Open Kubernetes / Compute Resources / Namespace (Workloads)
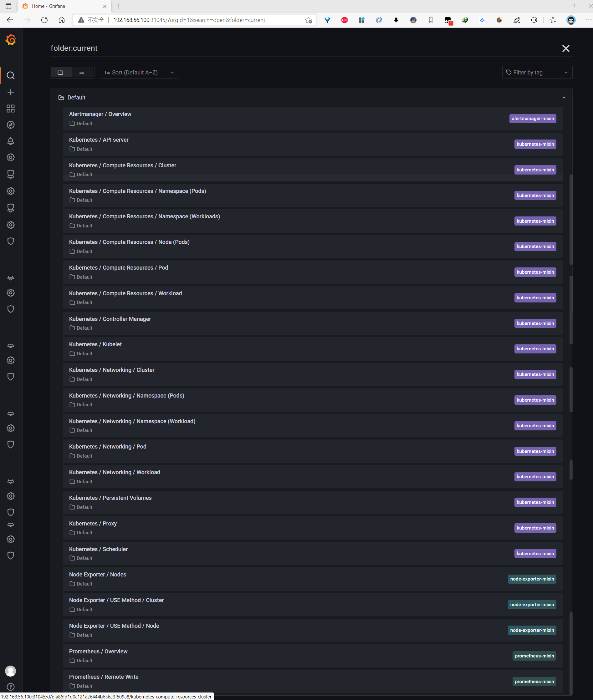 [312, 221]
